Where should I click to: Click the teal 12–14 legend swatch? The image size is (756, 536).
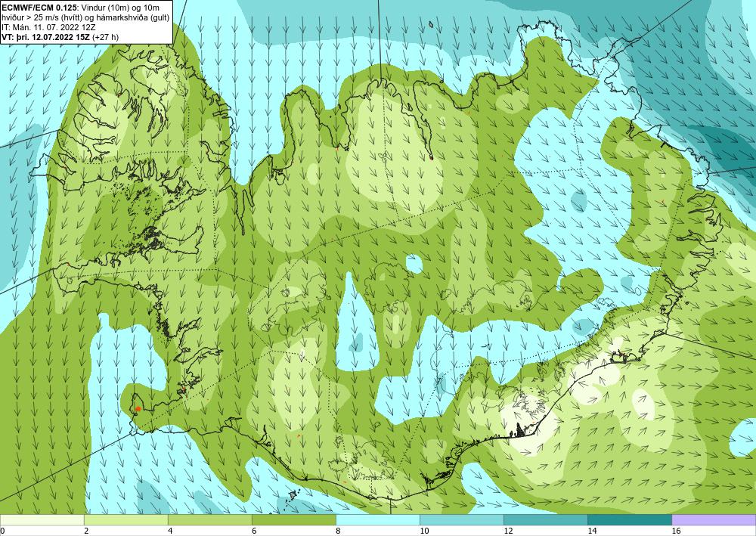[546, 520]
